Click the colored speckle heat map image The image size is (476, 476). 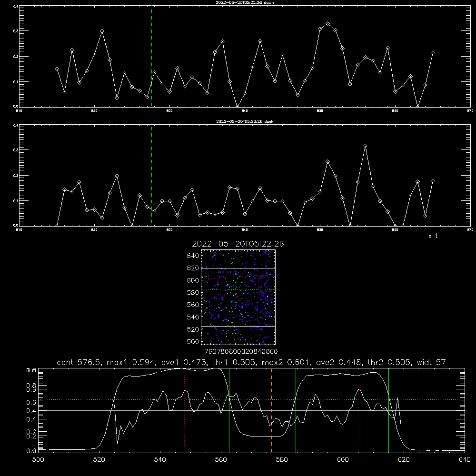[238, 297]
